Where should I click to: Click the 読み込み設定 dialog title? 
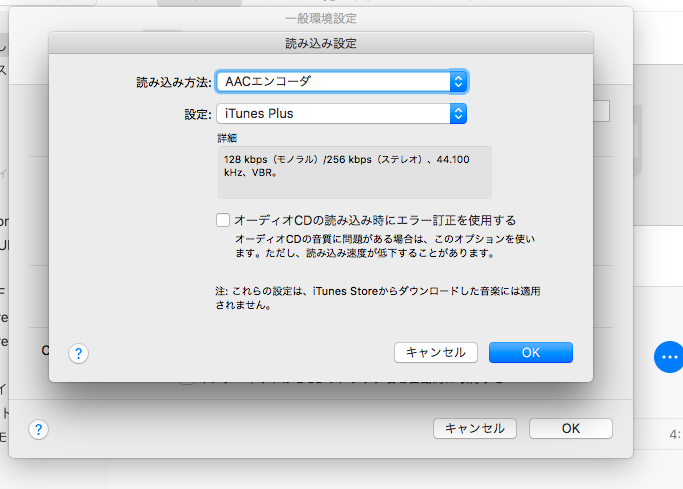tap(321, 43)
